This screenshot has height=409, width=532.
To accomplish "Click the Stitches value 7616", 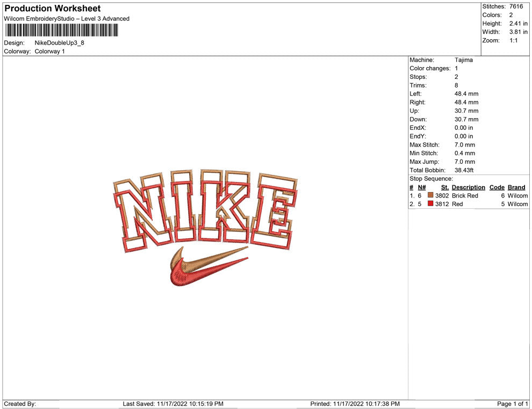I will click(516, 6).
